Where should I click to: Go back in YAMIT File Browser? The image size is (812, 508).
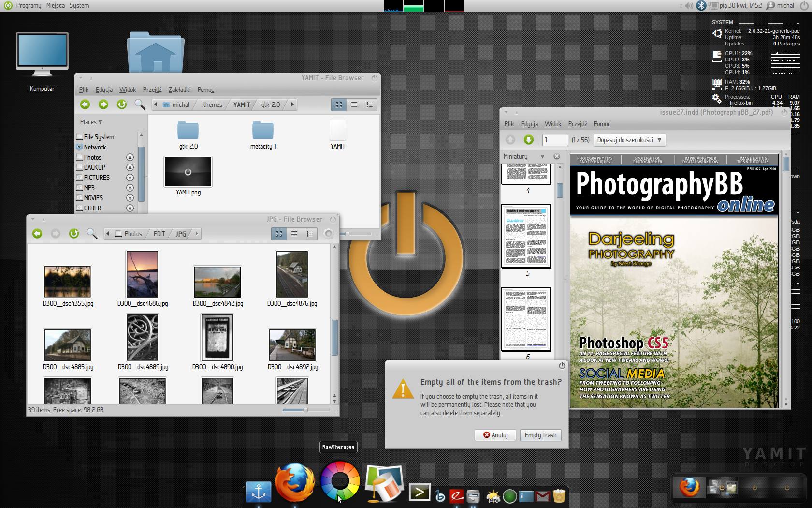click(85, 105)
